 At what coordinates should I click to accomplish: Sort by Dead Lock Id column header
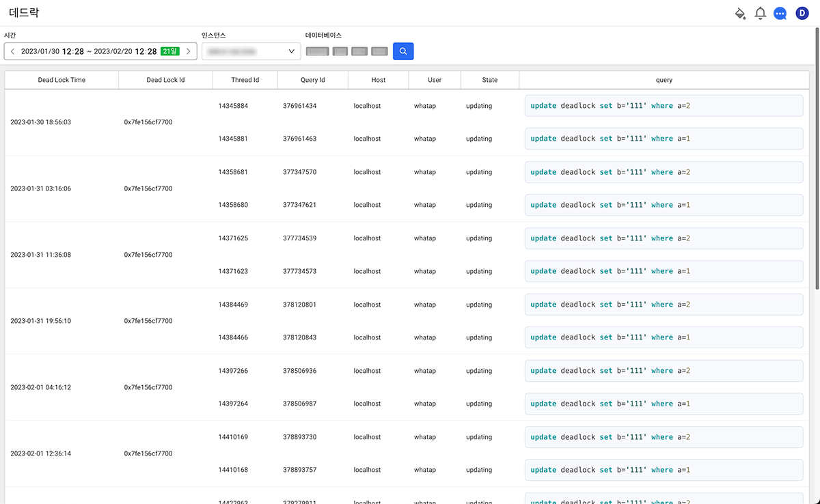(x=165, y=80)
